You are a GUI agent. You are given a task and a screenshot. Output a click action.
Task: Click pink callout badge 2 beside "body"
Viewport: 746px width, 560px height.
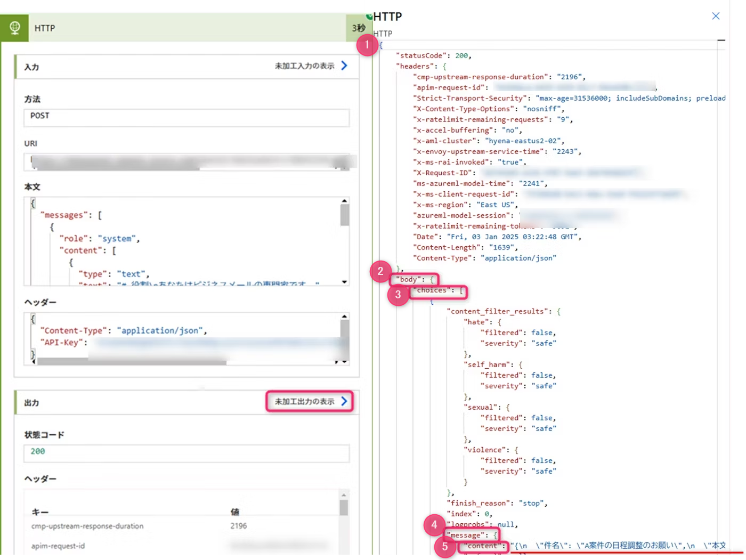[380, 271]
